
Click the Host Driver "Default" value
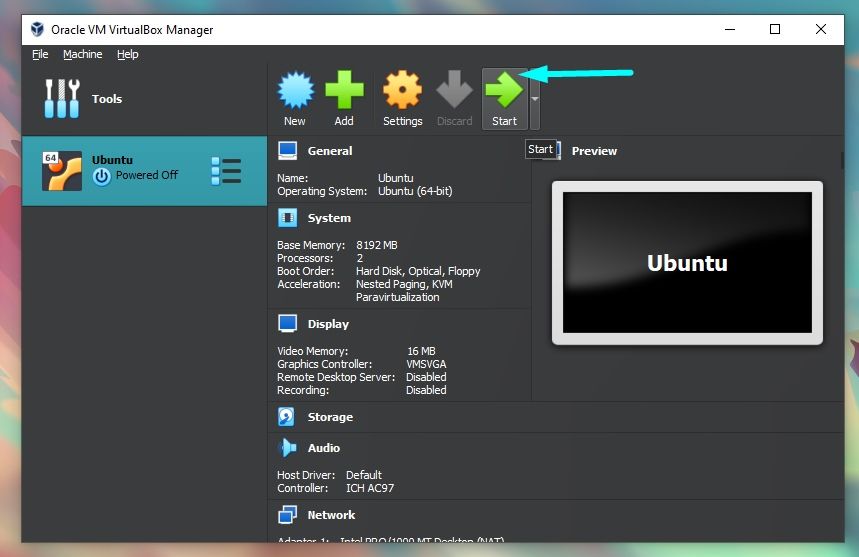point(364,475)
